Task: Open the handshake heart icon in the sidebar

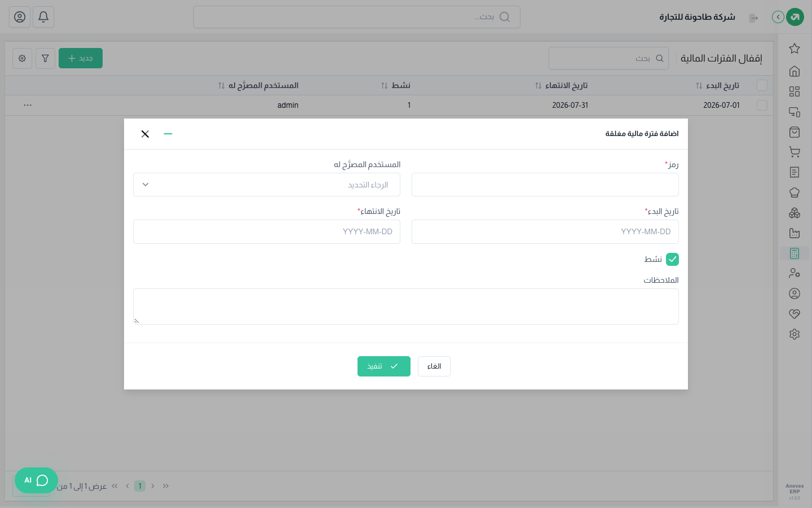Action: point(795,314)
